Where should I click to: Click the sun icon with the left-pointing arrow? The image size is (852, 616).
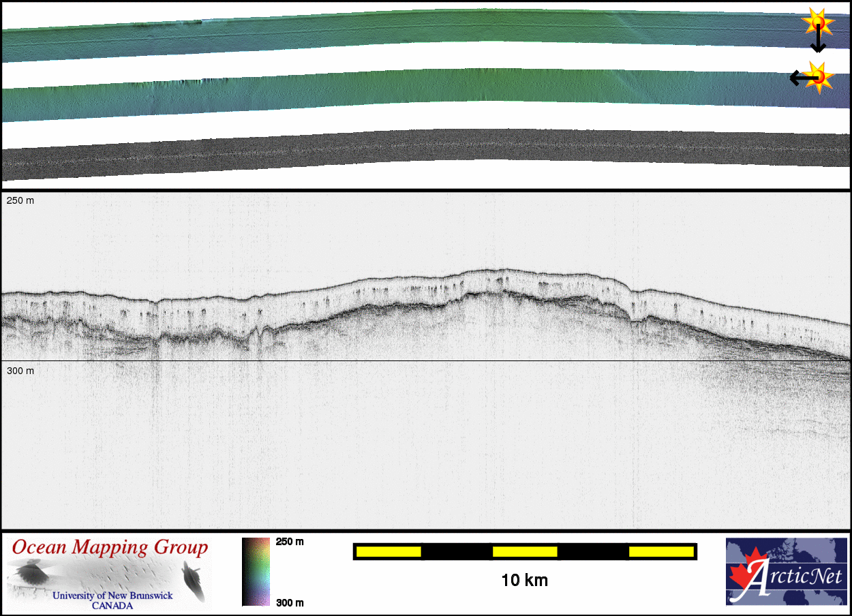[x=820, y=76]
